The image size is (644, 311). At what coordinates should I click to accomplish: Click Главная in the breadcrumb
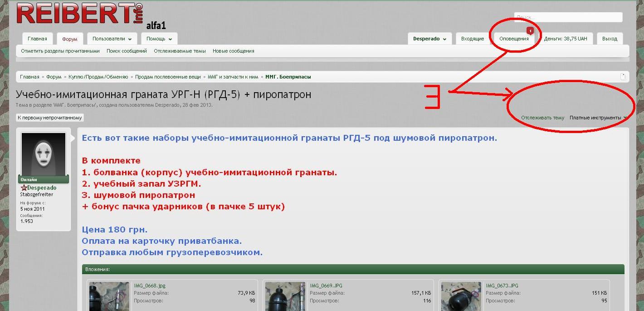point(29,77)
